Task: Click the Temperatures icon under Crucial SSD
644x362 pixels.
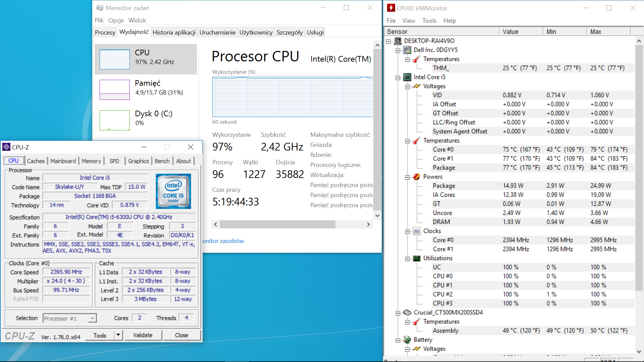Action: coord(417,321)
